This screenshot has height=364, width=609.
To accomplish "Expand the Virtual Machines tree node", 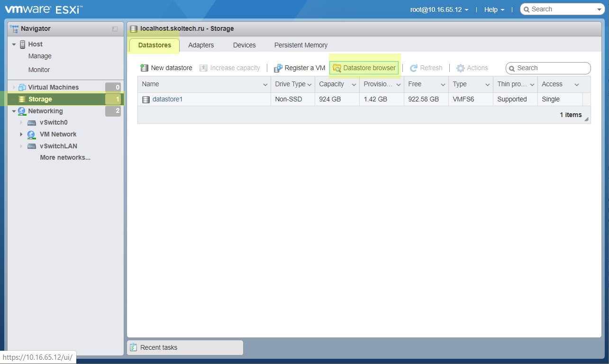I will coord(14,87).
